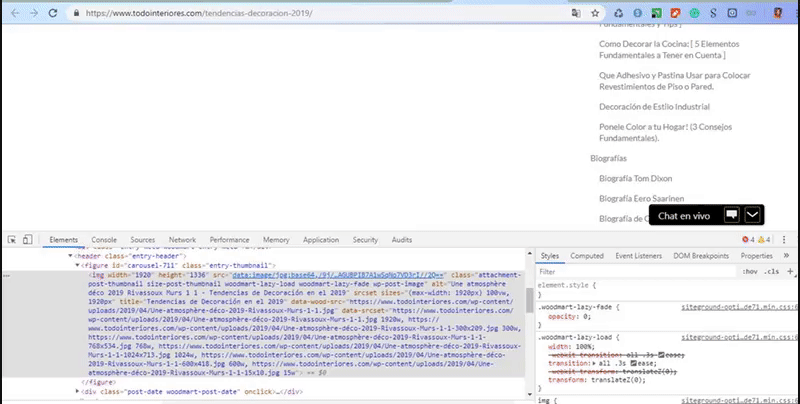Select the DOM Breakpoints sidebar tab
Image resolution: width=800 pixels, height=404 pixels.
pyautogui.click(x=701, y=256)
